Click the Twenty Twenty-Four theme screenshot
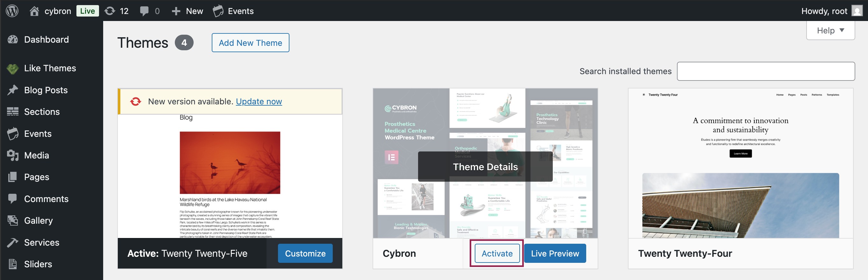The height and width of the screenshot is (280, 868). (x=741, y=163)
